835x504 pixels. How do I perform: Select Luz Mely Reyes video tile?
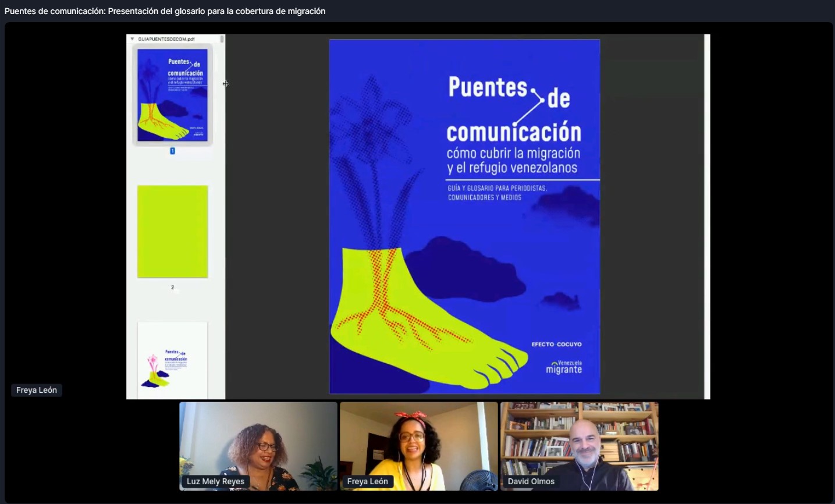click(x=258, y=446)
